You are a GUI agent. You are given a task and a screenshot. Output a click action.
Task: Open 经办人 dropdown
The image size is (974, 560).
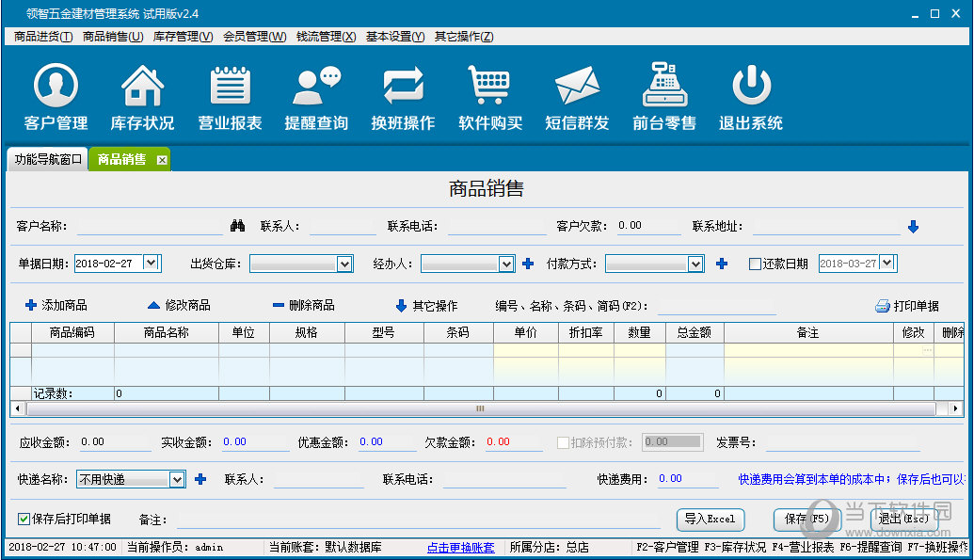506,264
